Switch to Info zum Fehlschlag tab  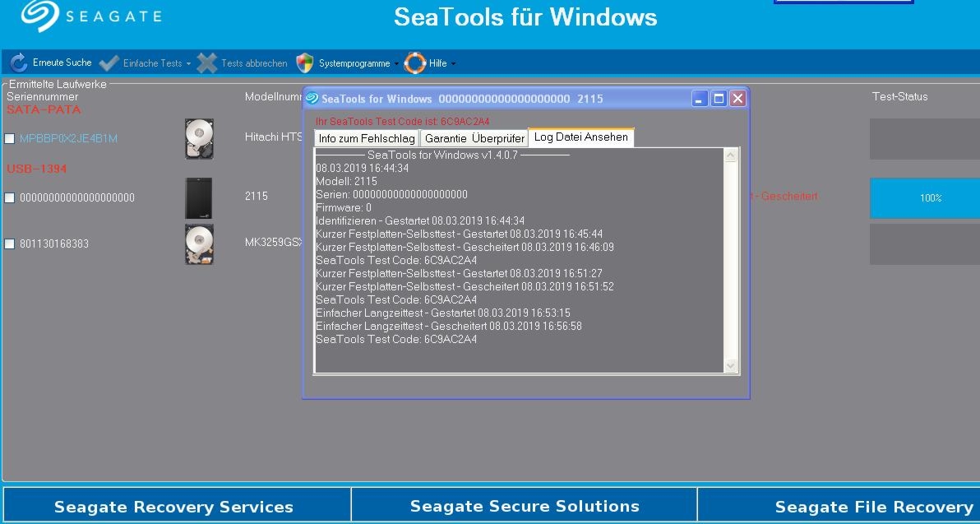367,138
